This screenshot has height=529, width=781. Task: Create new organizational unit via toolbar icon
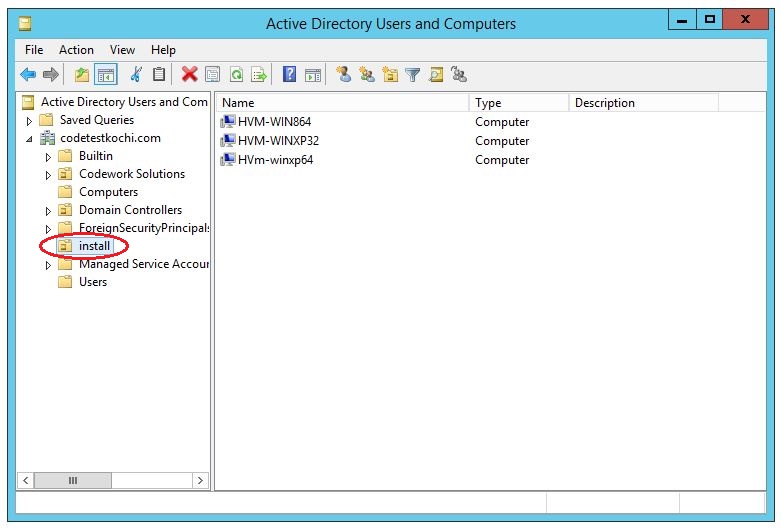point(390,75)
